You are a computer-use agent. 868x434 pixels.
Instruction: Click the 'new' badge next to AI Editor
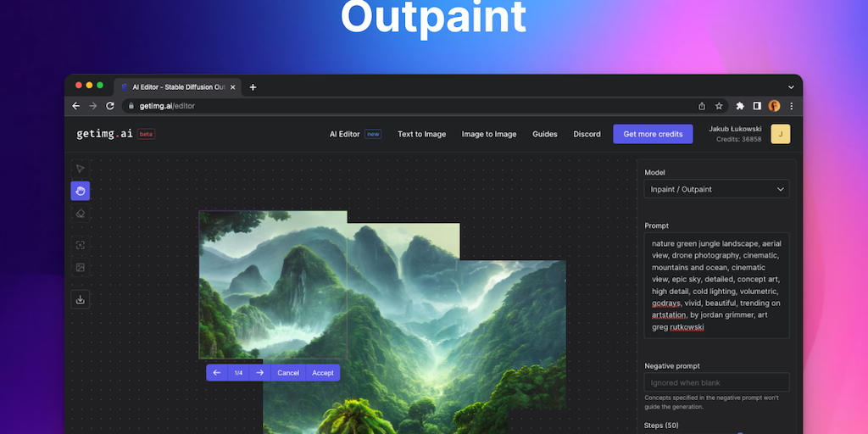373,134
